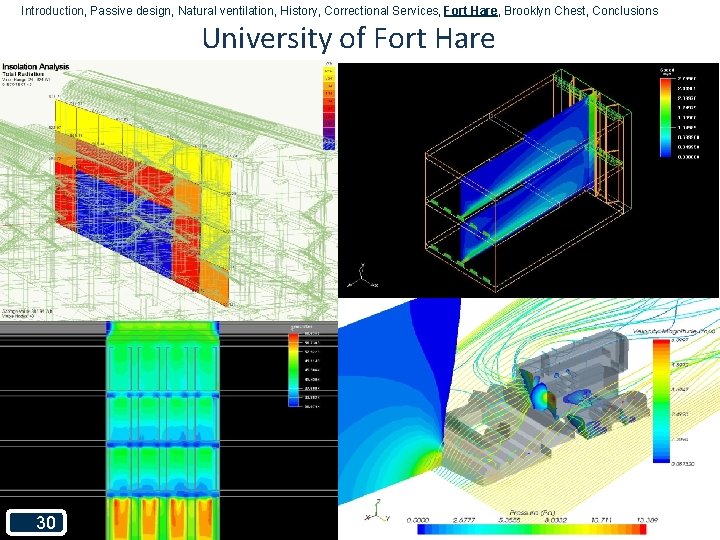Click the XYZ axis triad in streamlines image

point(377,511)
